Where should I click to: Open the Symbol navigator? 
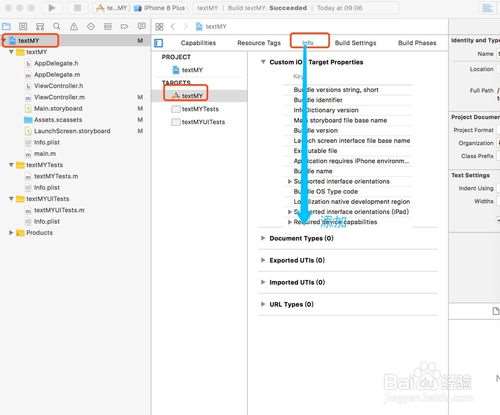click(40, 26)
